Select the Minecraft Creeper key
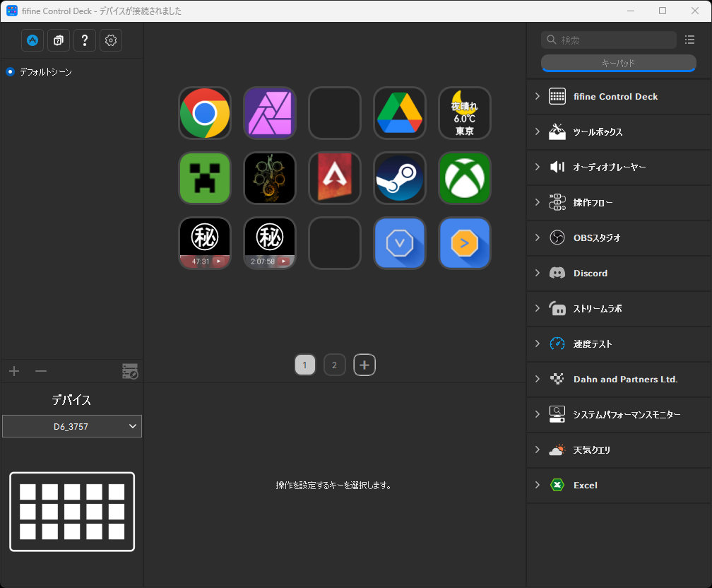Viewport: 712px width, 588px height. (x=205, y=178)
